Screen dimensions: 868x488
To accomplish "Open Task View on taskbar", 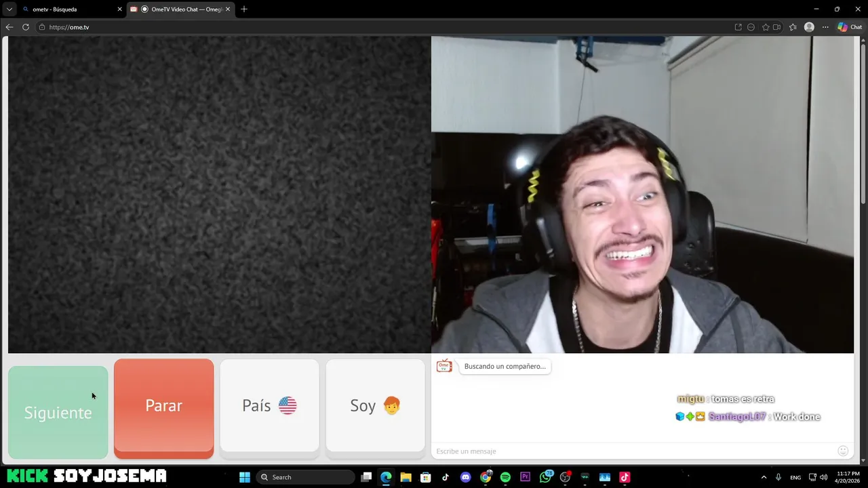I will (366, 477).
